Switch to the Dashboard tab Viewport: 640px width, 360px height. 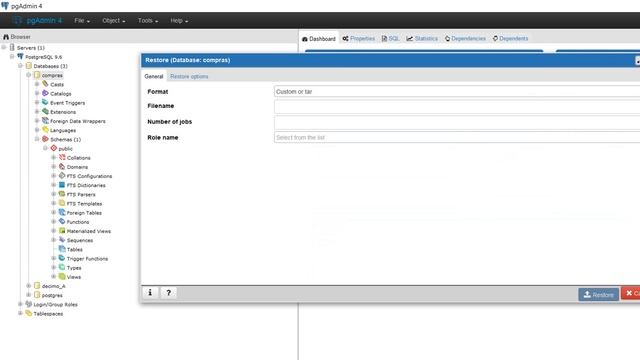coord(319,39)
